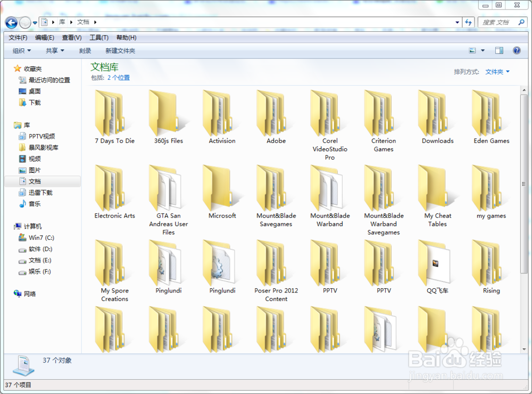Viewport: 532px width, 394px height.
Task: Open the 查看(V) menu
Action: coord(72,38)
